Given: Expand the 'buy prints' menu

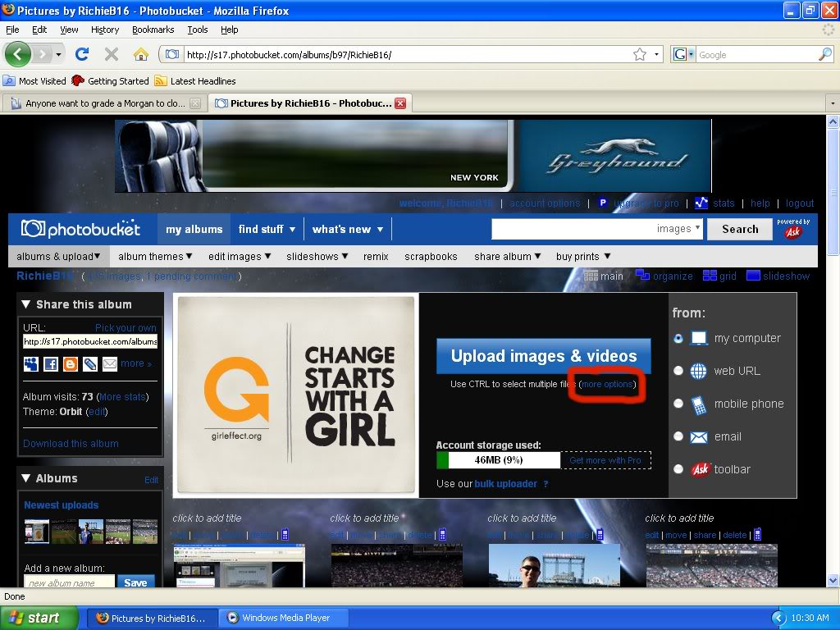Looking at the screenshot, I should tap(583, 257).
